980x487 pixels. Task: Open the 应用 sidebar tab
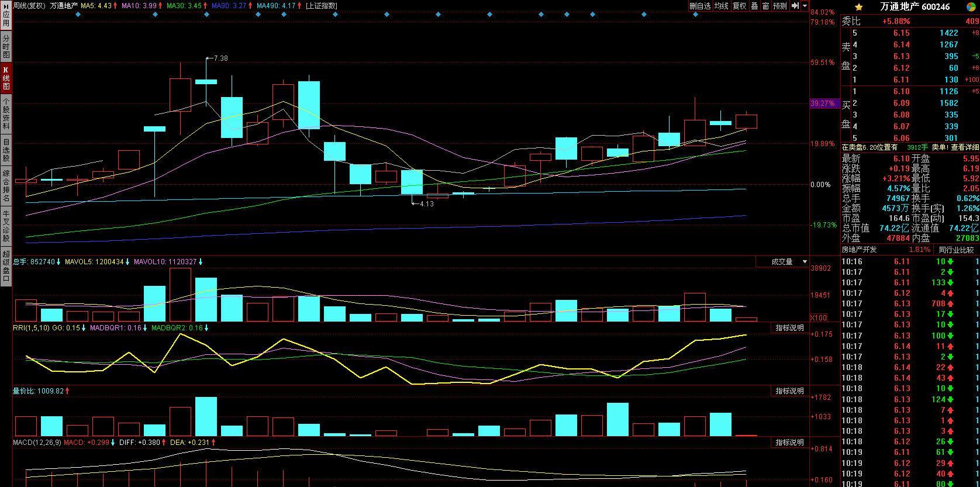6,16
